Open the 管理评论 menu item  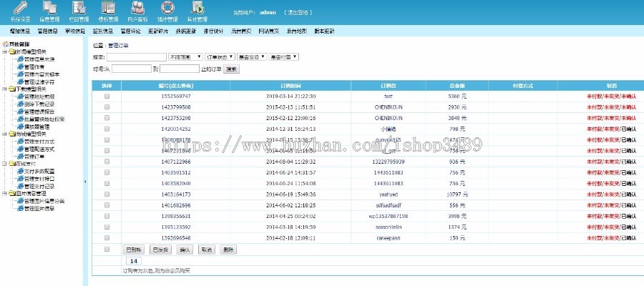[131, 31]
